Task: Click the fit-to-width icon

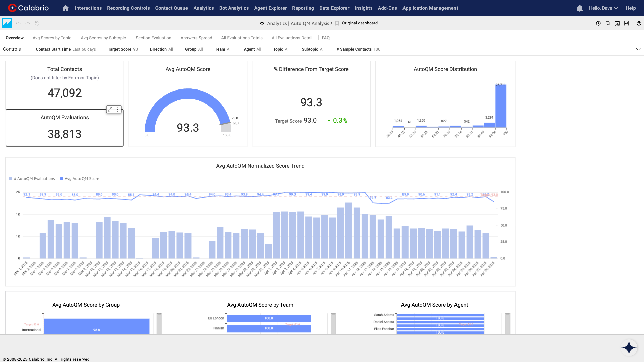Action: pos(626,23)
